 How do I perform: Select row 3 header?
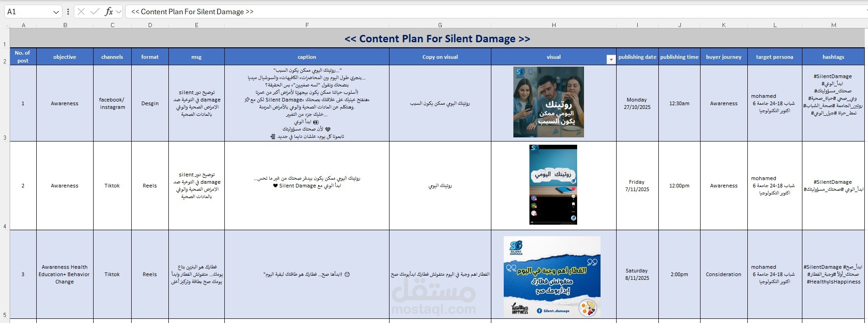click(5, 103)
